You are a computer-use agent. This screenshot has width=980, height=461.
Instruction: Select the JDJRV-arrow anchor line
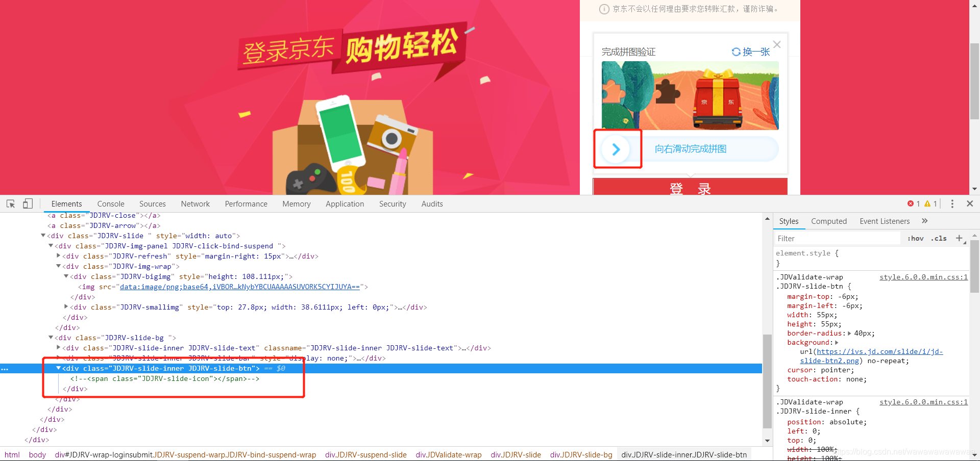(x=104, y=225)
